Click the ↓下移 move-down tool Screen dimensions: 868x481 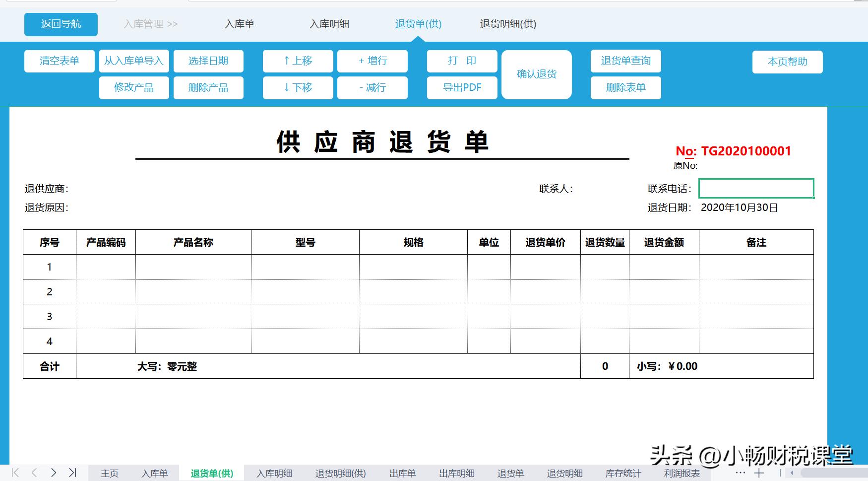click(297, 87)
